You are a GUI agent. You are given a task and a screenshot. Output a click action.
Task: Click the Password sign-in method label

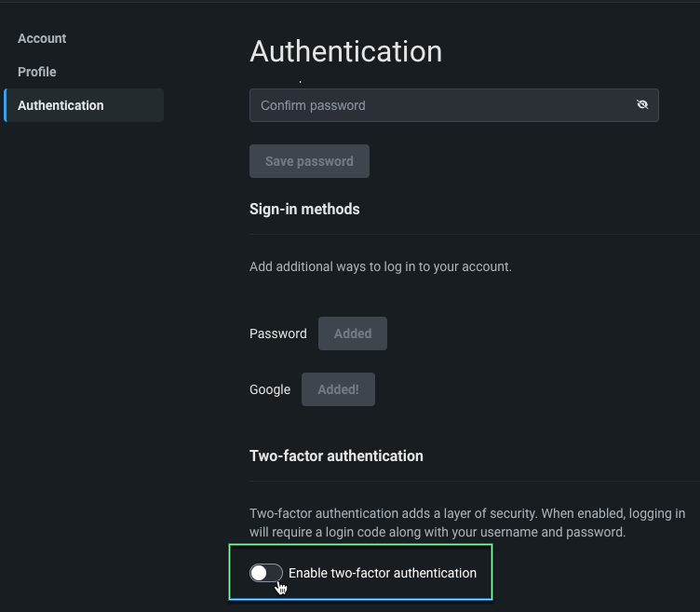[x=277, y=333]
